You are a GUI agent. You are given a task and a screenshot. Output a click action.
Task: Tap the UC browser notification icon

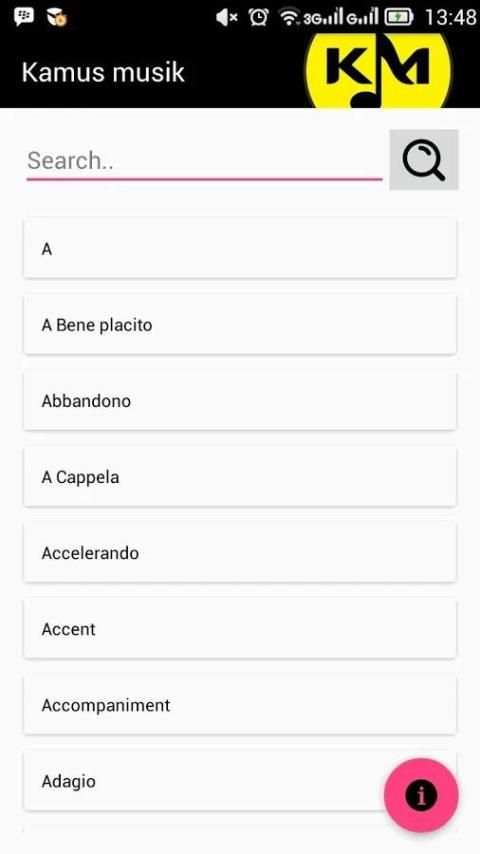[56, 17]
